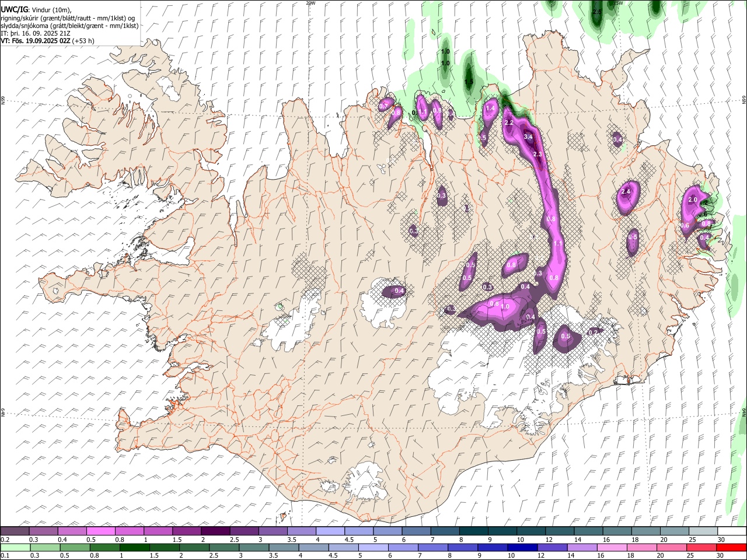Click the darkest purple 2 snow legend swatch
Screen dimensions: 747x560
tap(215, 531)
